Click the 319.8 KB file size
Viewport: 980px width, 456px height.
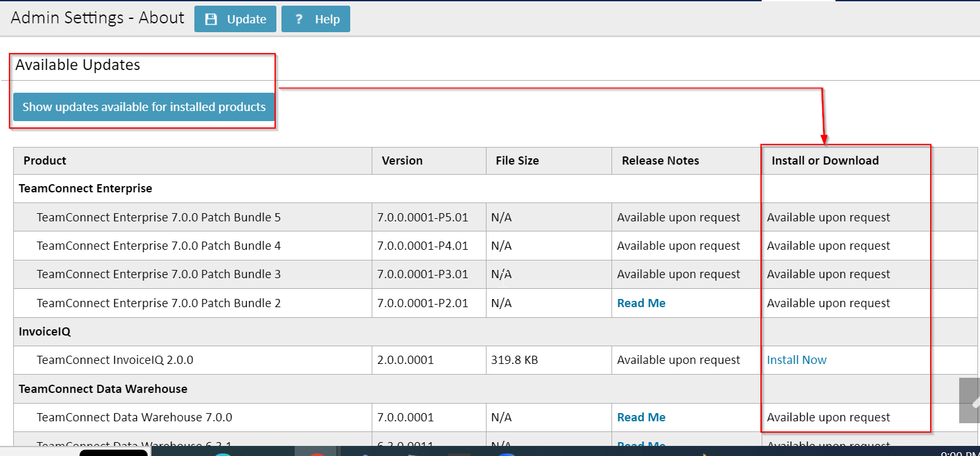(x=514, y=360)
